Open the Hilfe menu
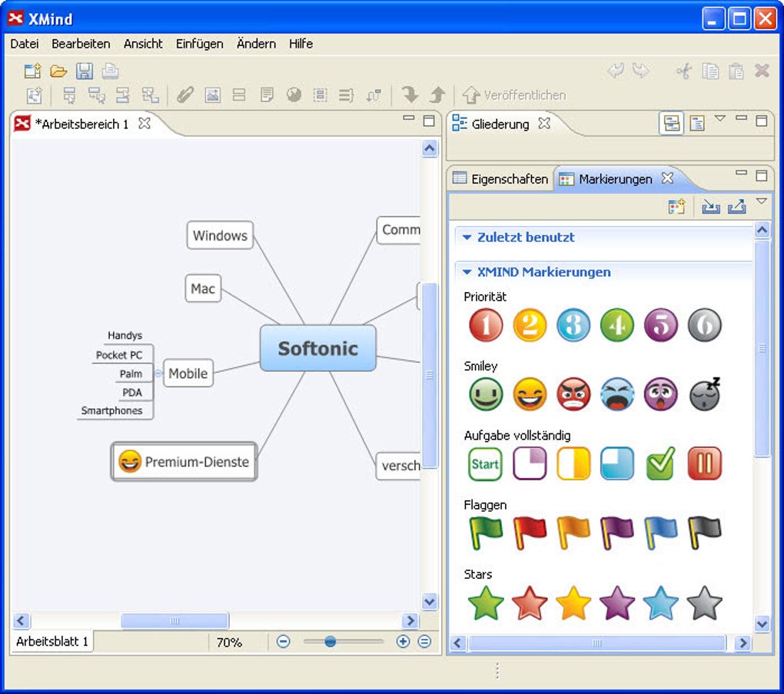Screen dimensions: 784x694 click(x=301, y=44)
